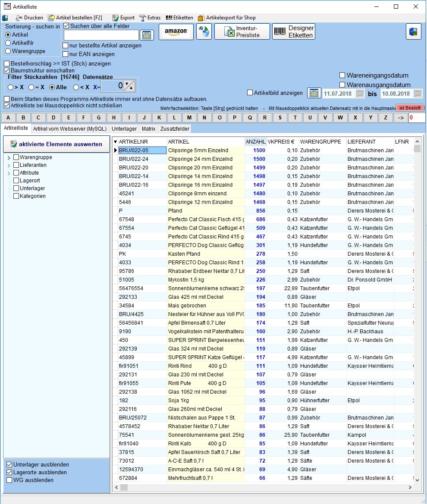Enable nur bestellte Artikel anzeigen

tap(65, 46)
